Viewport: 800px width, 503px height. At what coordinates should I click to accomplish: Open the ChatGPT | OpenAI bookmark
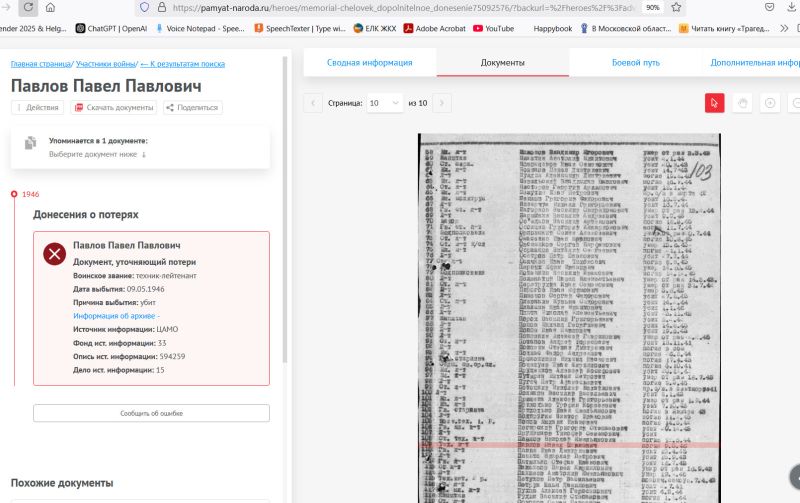coord(111,29)
